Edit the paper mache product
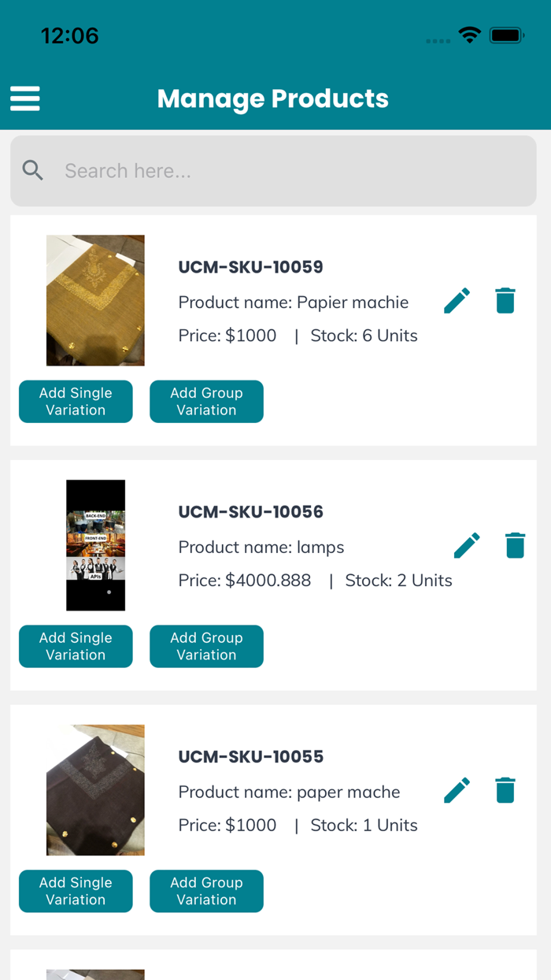The width and height of the screenshot is (551, 980). point(457,789)
